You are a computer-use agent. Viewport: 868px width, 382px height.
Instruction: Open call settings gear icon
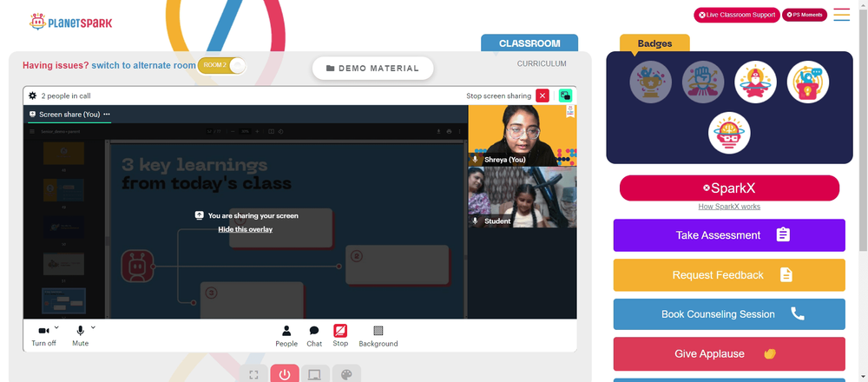click(x=33, y=95)
